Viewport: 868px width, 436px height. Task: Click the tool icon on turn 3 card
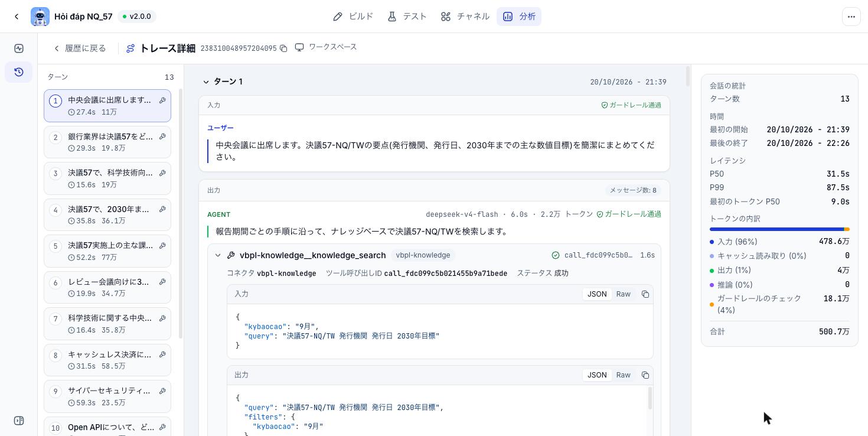[x=162, y=173]
